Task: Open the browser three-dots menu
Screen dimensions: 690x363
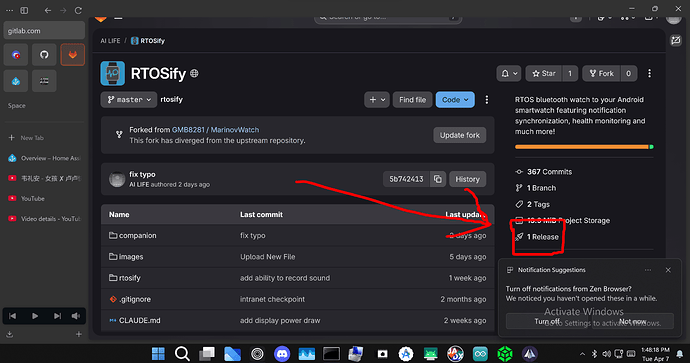Action: (x=9, y=10)
